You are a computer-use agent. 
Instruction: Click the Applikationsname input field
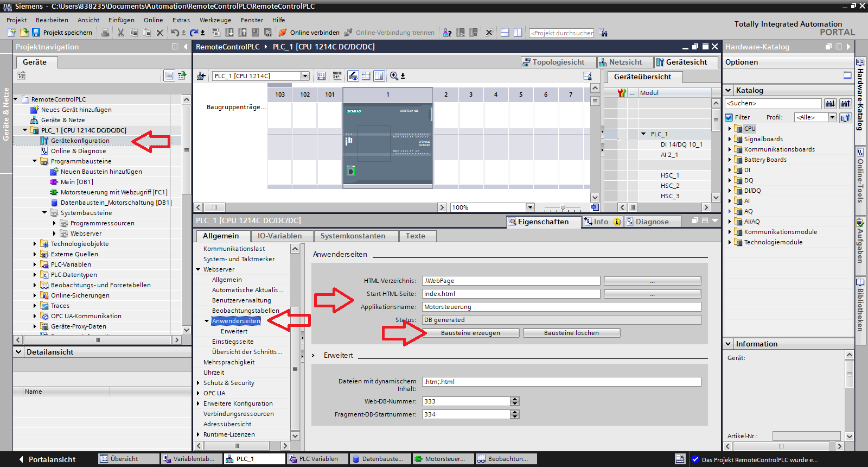point(561,307)
